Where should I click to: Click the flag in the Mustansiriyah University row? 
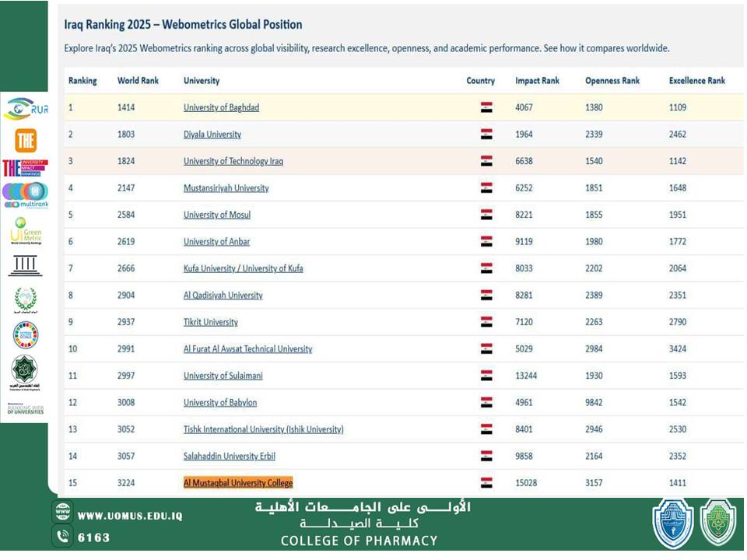(486, 188)
